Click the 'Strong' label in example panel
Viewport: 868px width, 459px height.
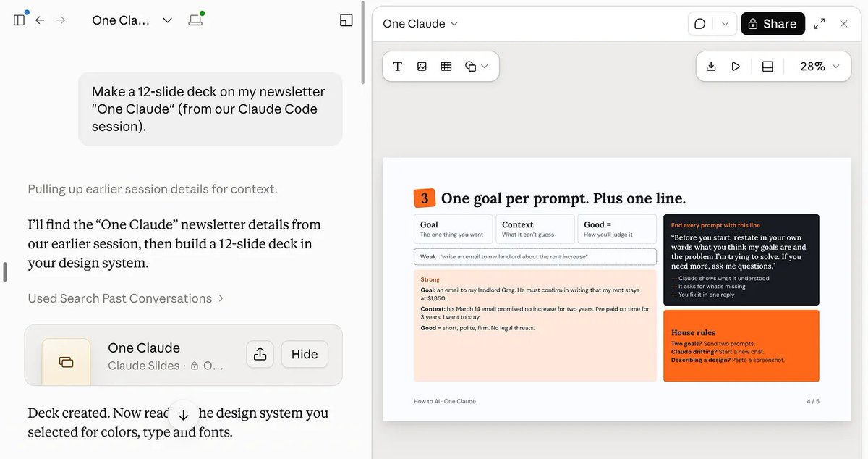tap(430, 279)
